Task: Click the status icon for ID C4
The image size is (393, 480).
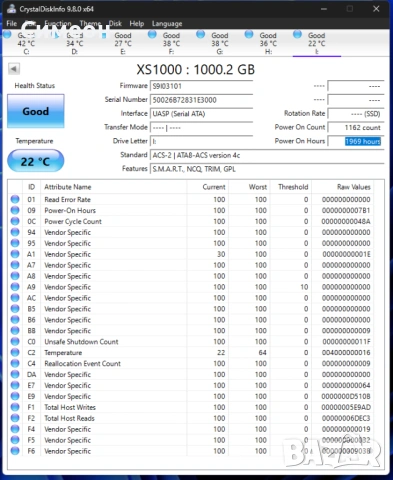Action: 15,363
